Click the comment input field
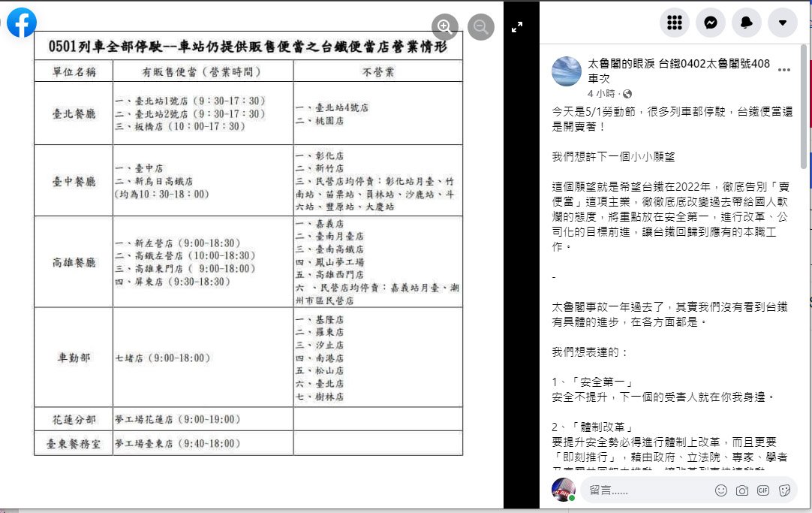The image size is (812, 513). (648, 490)
